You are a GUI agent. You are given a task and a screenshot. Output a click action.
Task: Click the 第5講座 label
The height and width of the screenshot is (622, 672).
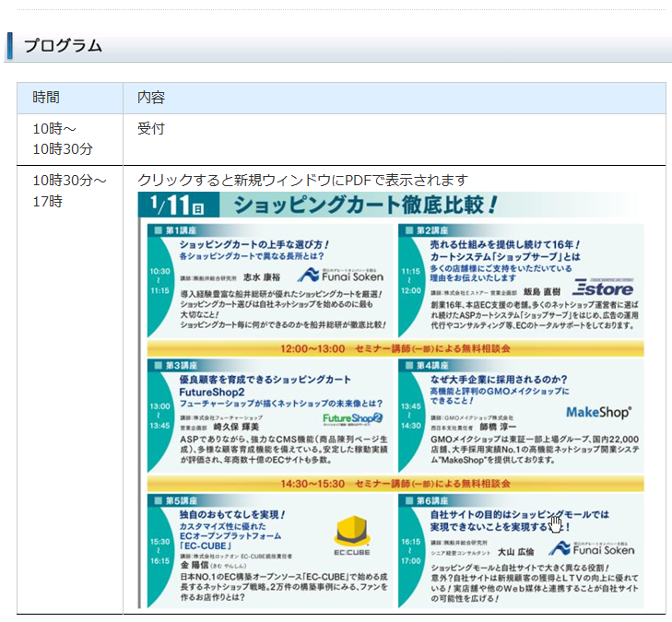pyautogui.click(x=182, y=500)
